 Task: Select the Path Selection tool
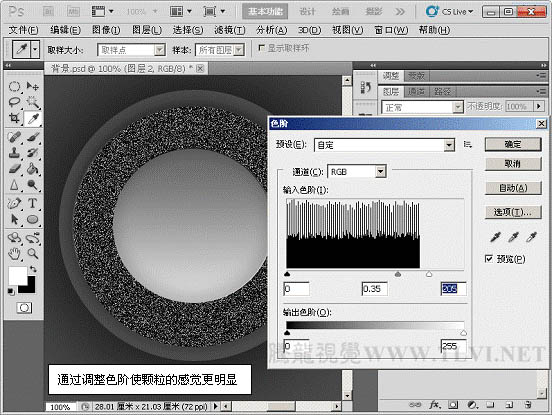(x=14, y=219)
